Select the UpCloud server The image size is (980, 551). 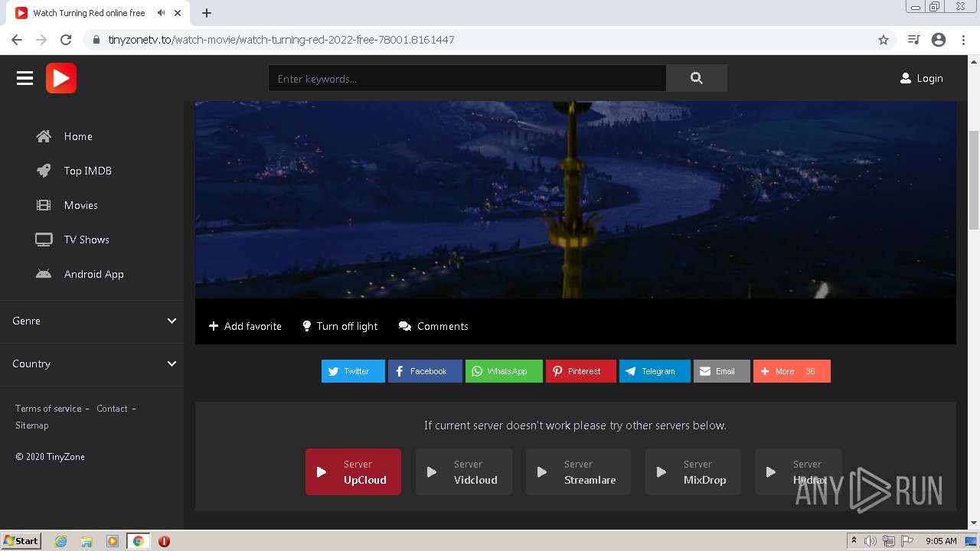click(353, 472)
